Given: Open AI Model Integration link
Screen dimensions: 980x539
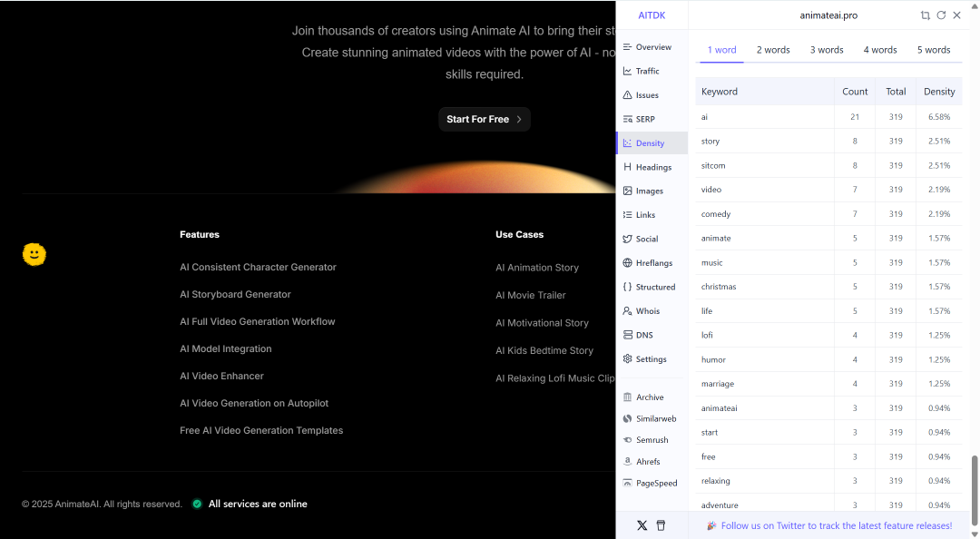Looking at the screenshot, I should pos(226,349).
